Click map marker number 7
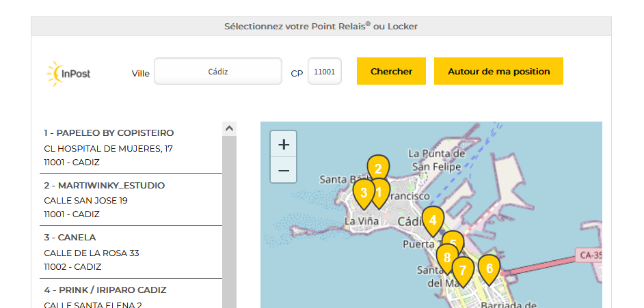 click(x=463, y=271)
